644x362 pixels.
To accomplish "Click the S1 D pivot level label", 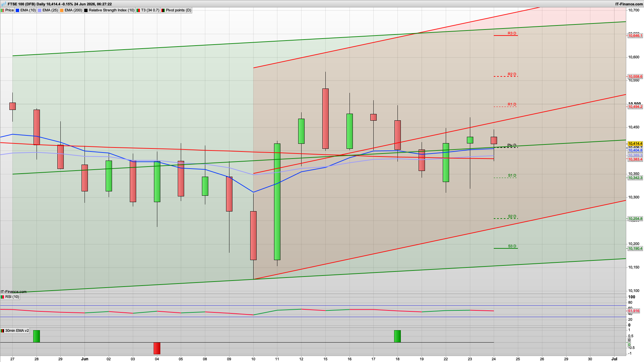I will tap(512, 176).
